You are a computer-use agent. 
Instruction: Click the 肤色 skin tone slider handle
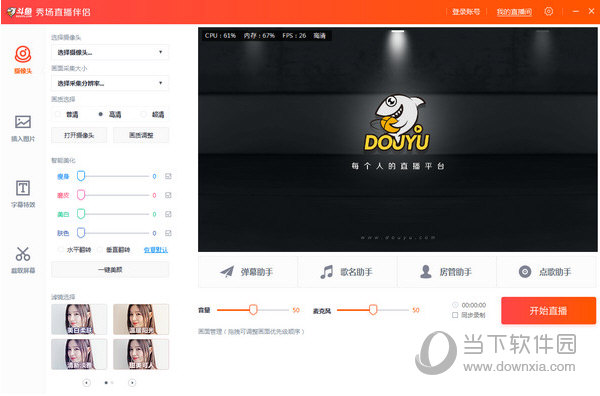[x=81, y=233]
